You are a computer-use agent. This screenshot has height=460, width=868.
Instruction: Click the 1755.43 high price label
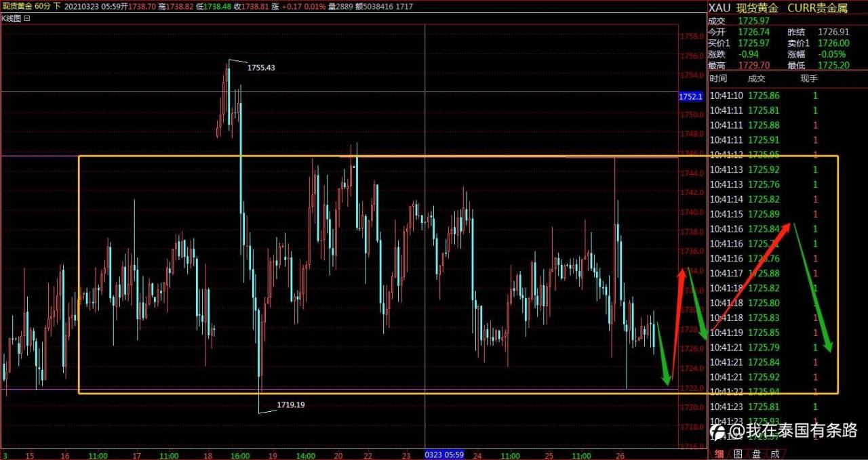[261, 68]
